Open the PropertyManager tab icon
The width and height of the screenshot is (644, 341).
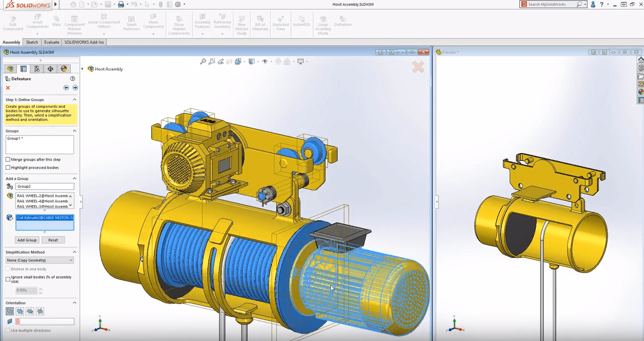[23, 69]
